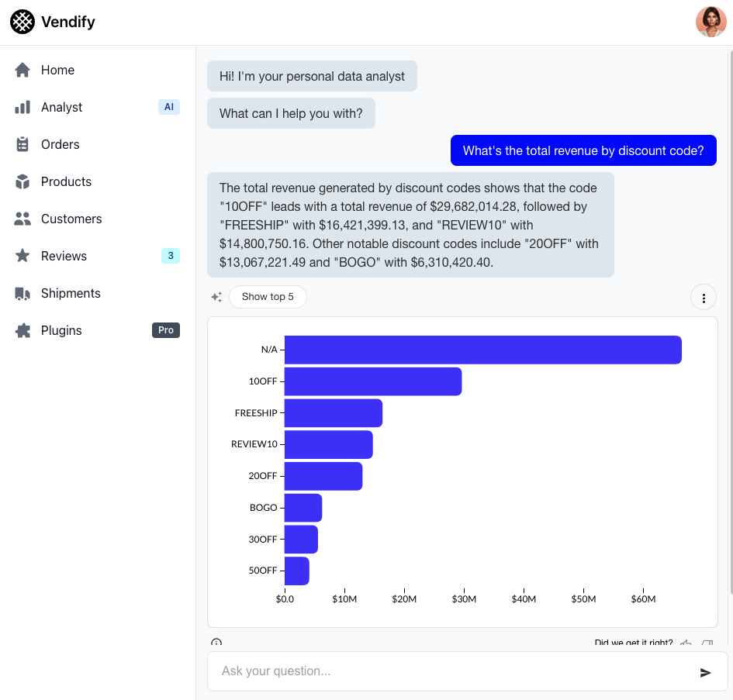Navigate to Home in the sidebar
This screenshot has width=733, height=700.
coord(57,70)
